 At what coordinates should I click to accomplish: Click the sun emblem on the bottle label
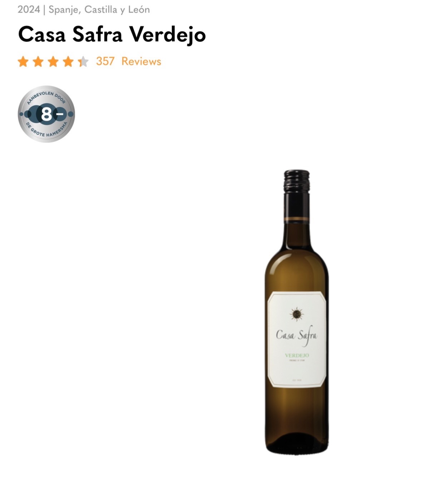pyautogui.click(x=296, y=314)
